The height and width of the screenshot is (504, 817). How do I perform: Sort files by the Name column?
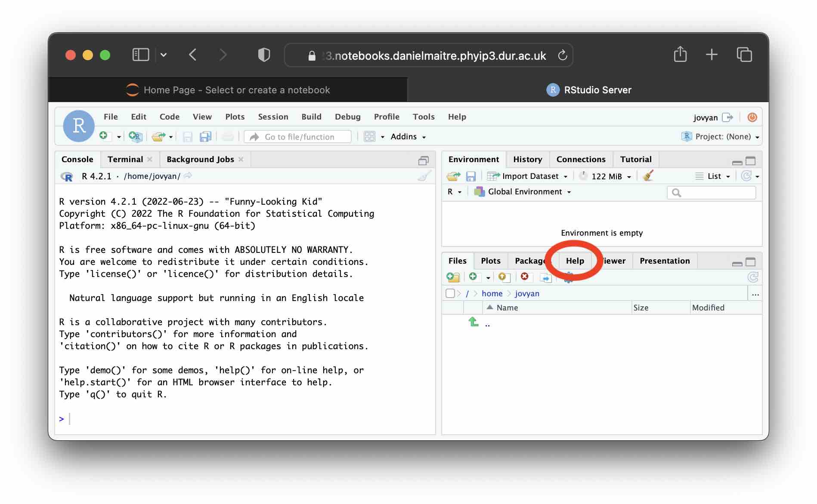click(507, 307)
